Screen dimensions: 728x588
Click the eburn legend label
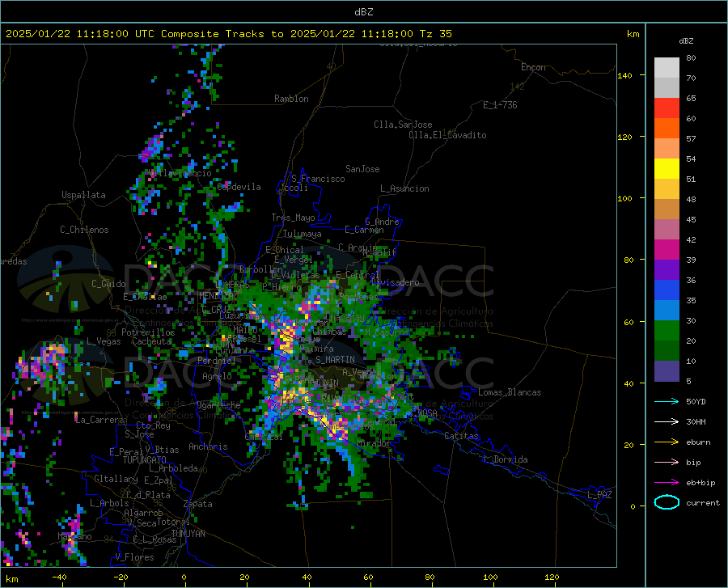click(698, 442)
